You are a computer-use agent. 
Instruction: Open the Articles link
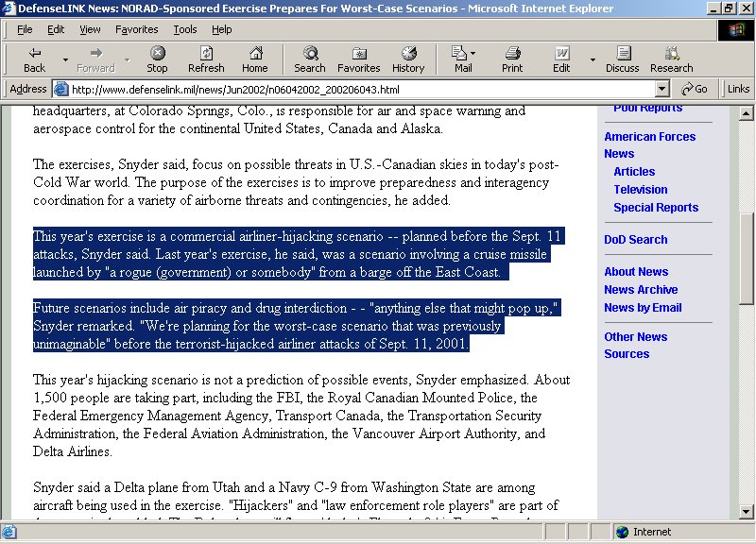[x=634, y=172]
